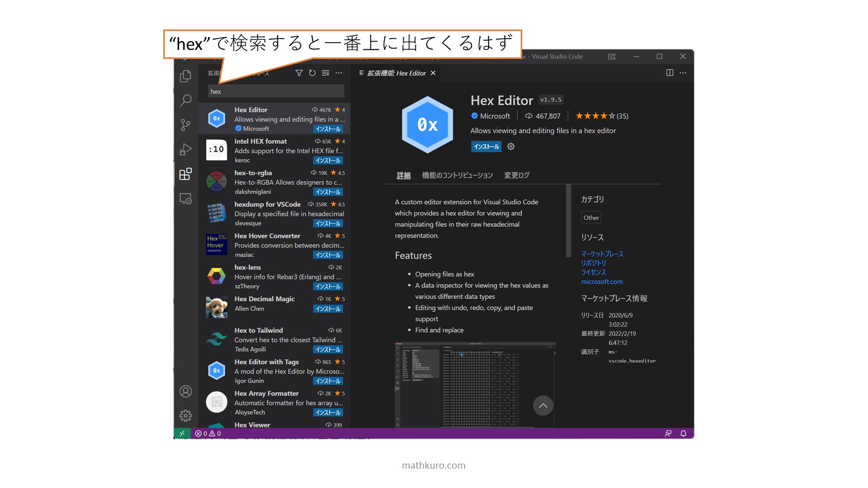Install hex-to-rgba extension
Image resolution: width=868 pixels, height=488 pixels.
click(x=328, y=192)
